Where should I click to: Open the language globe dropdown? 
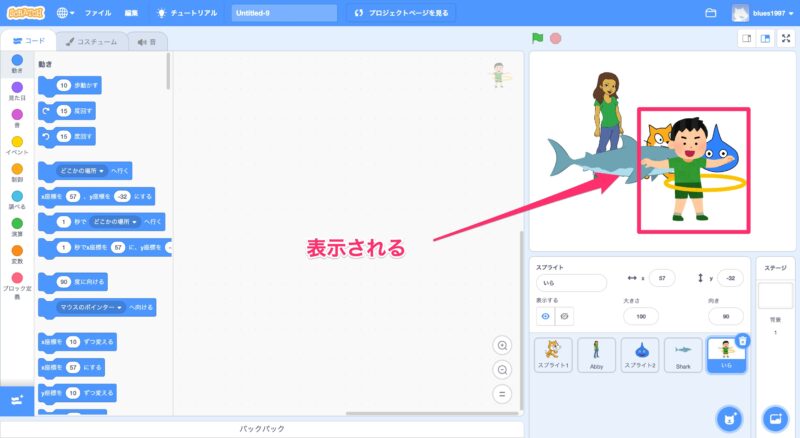tap(66, 13)
